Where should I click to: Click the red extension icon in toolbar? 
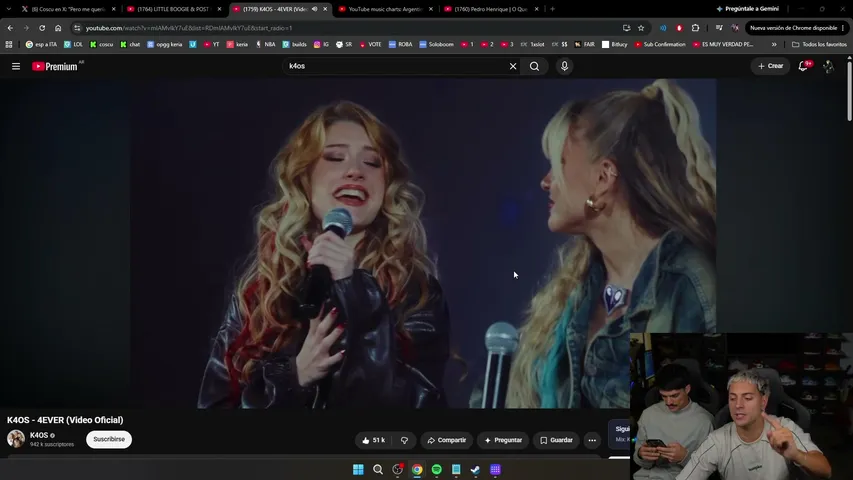679,28
